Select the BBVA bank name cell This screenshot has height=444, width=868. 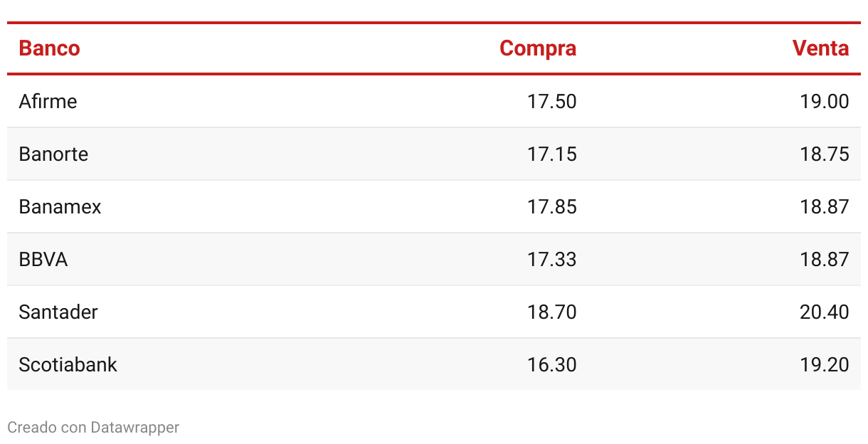pyautogui.click(x=43, y=259)
